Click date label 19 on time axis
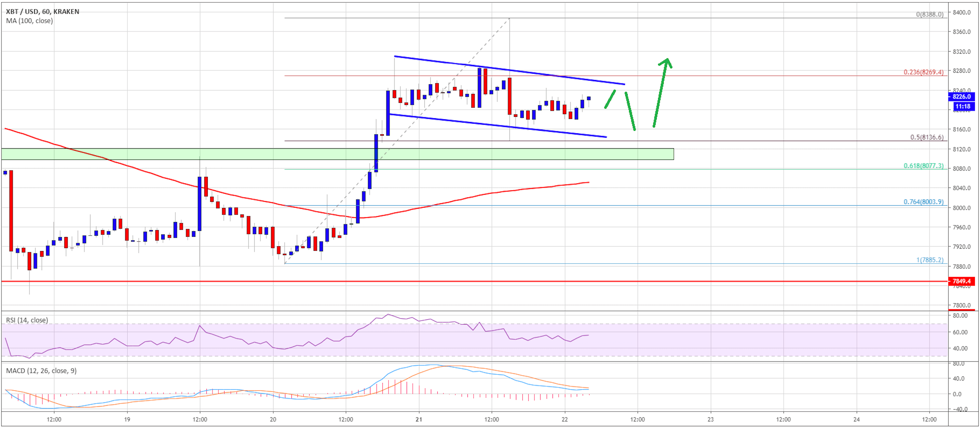This screenshot has width=980, height=429. 127,419
